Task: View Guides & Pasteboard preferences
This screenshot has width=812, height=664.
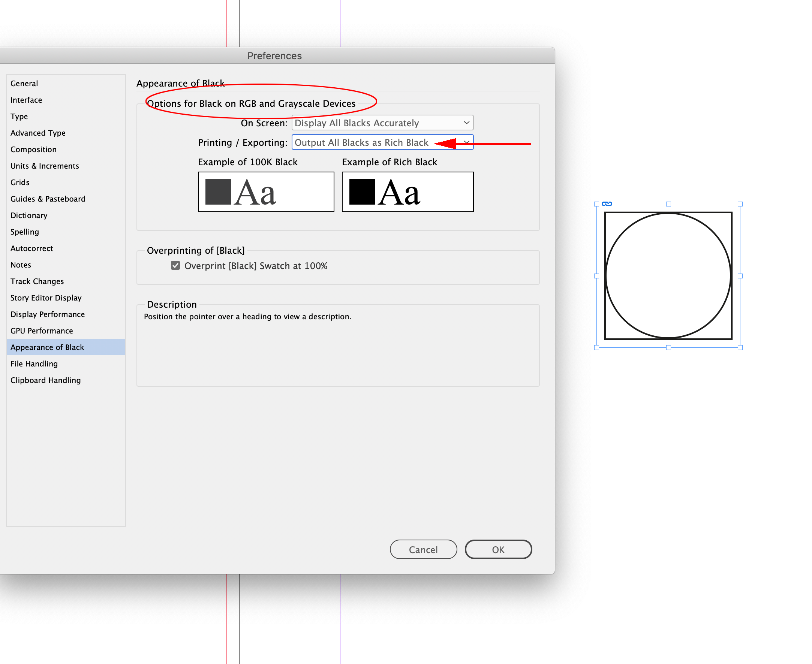Action: (48, 199)
